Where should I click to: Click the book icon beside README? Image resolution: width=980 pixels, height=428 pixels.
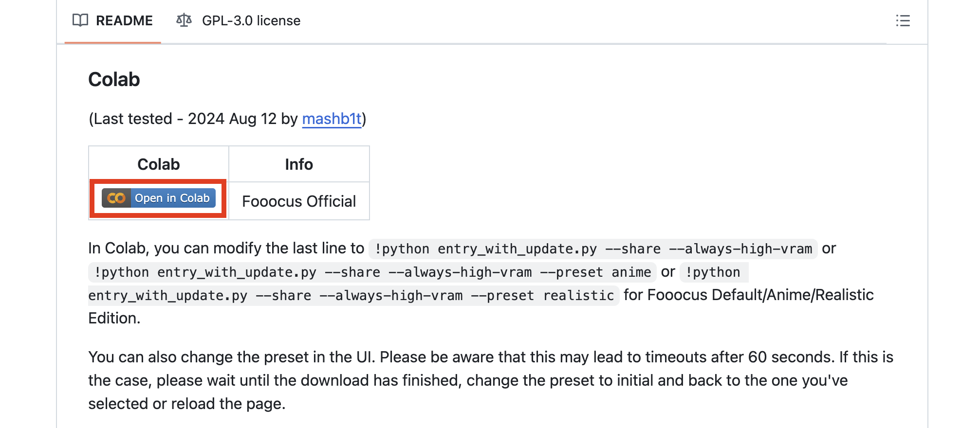click(80, 20)
